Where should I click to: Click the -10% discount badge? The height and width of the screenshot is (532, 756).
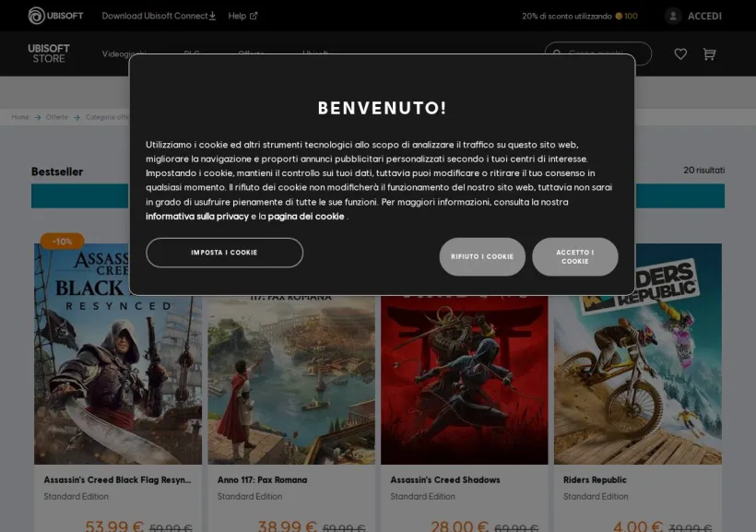click(x=62, y=242)
